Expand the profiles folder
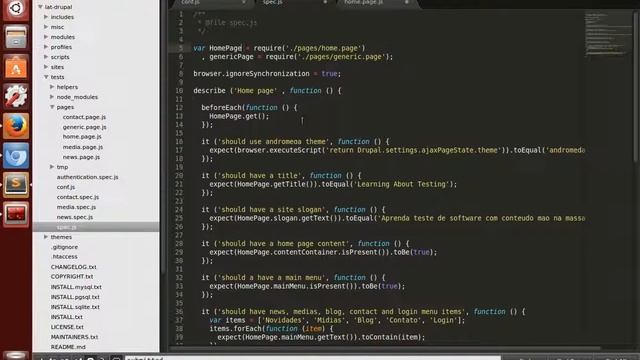 point(46,47)
